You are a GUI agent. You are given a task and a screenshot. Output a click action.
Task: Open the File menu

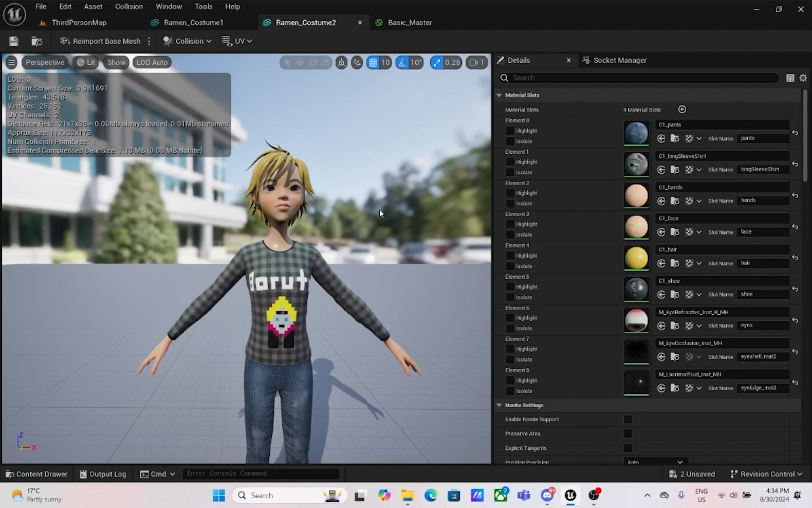[41, 7]
